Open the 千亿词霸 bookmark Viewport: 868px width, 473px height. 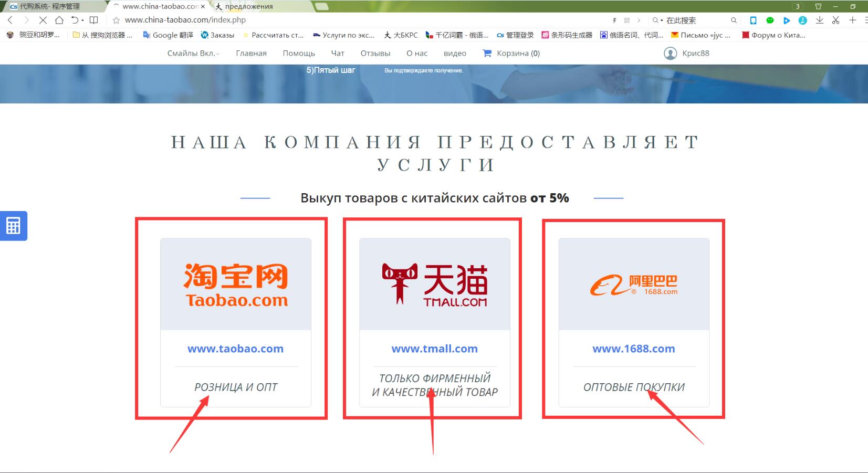[457, 35]
